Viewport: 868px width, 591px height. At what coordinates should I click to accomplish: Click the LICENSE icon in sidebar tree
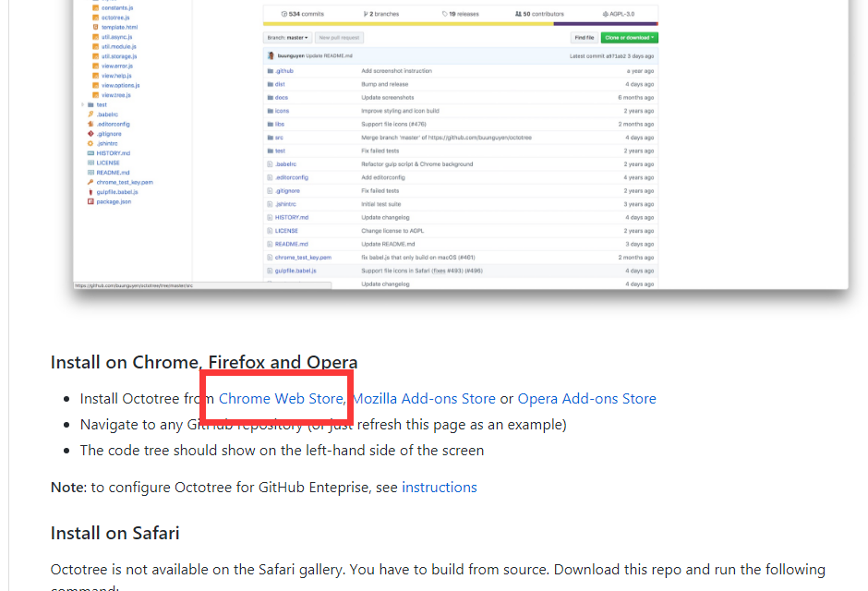[x=90, y=163]
